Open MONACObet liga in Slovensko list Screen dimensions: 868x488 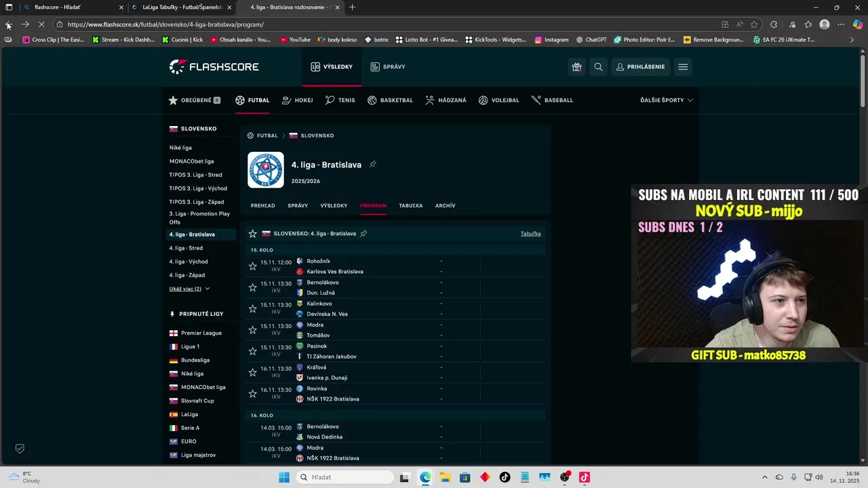(191, 161)
